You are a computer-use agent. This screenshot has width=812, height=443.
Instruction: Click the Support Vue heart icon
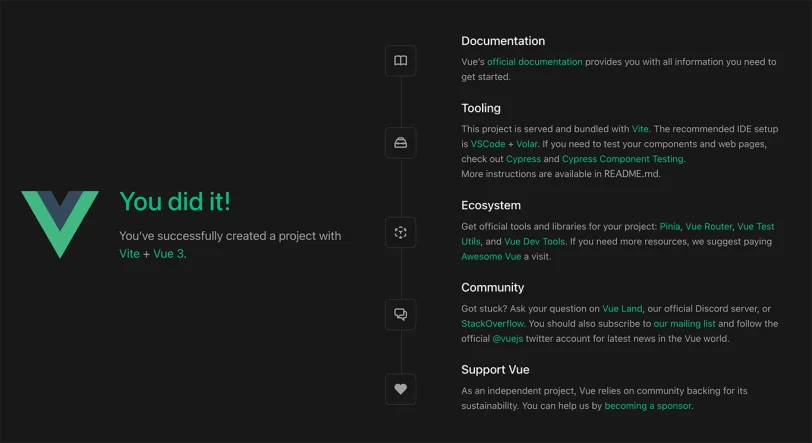point(400,389)
